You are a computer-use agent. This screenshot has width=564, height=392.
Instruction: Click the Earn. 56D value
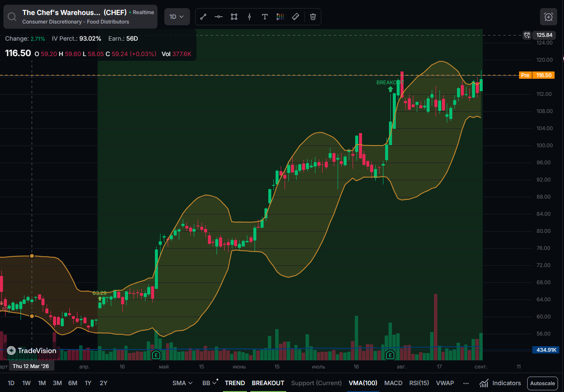click(132, 39)
